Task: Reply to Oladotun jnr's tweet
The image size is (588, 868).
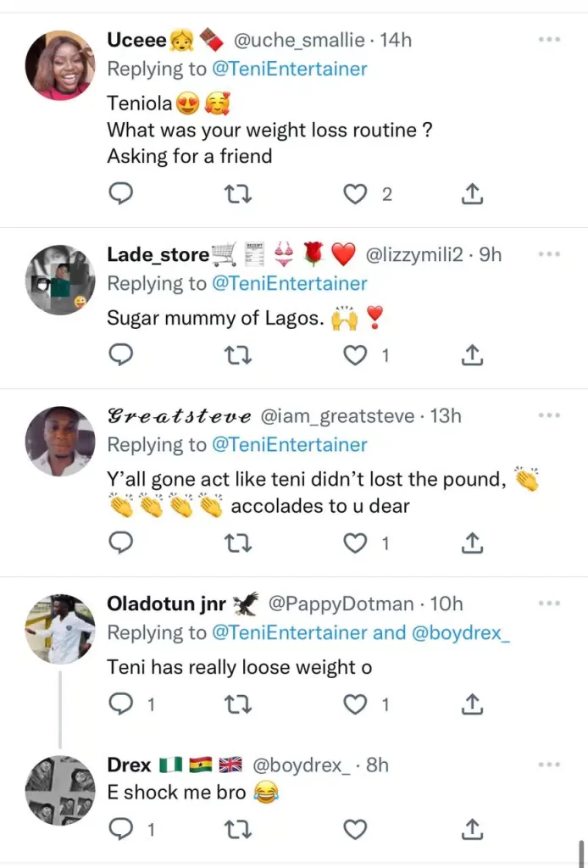Action: point(122,704)
